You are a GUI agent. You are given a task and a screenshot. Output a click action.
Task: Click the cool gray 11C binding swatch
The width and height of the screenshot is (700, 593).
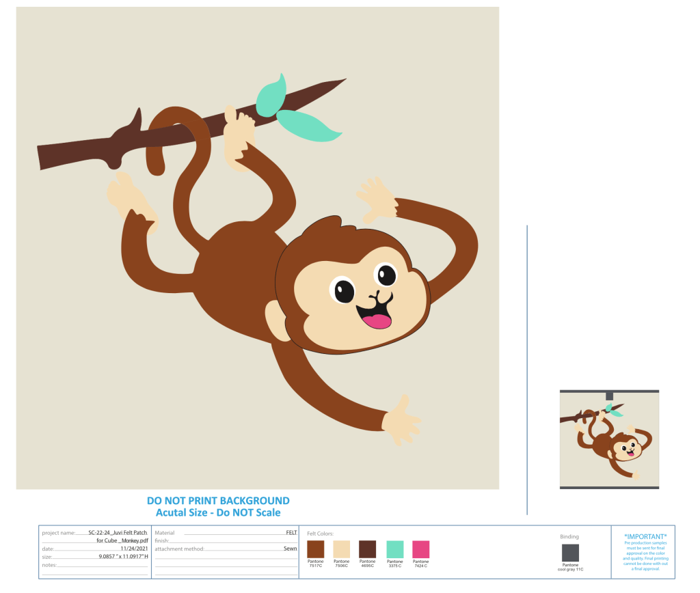click(x=570, y=552)
